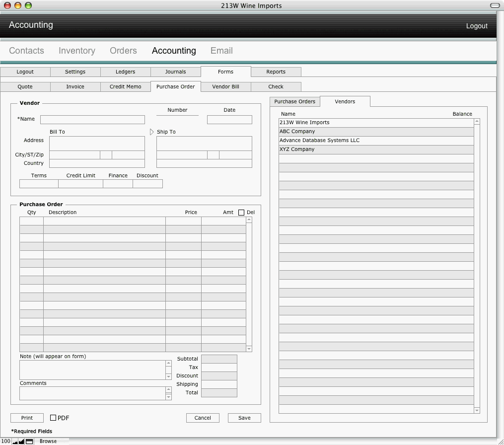Open the Browse mode popup
This screenshot has width=504, height=445.
tap(48, 442)
